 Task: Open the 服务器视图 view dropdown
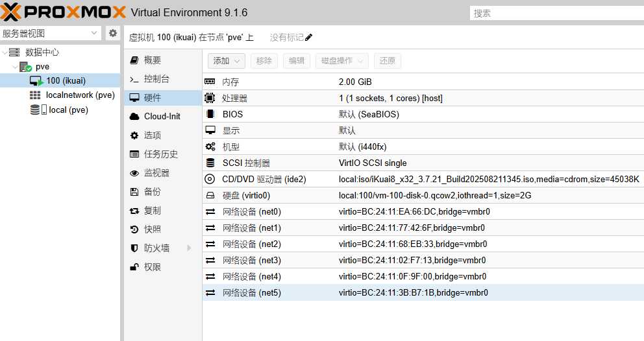pos(94,33)
